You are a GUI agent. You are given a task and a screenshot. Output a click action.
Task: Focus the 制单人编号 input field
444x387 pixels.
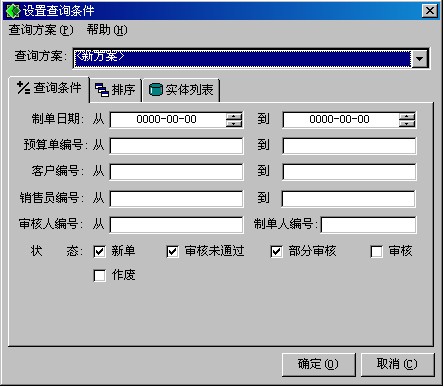pyautogui.click(x=368, y=225)
